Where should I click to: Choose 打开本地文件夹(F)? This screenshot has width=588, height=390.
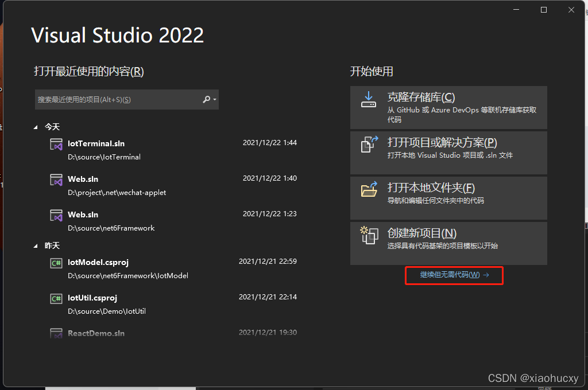448,198
